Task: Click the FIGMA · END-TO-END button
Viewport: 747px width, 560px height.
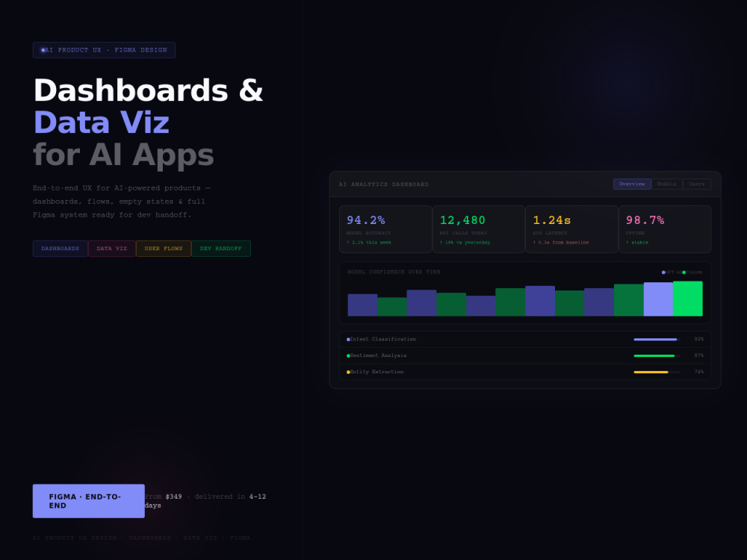Action: pos(89,501)
